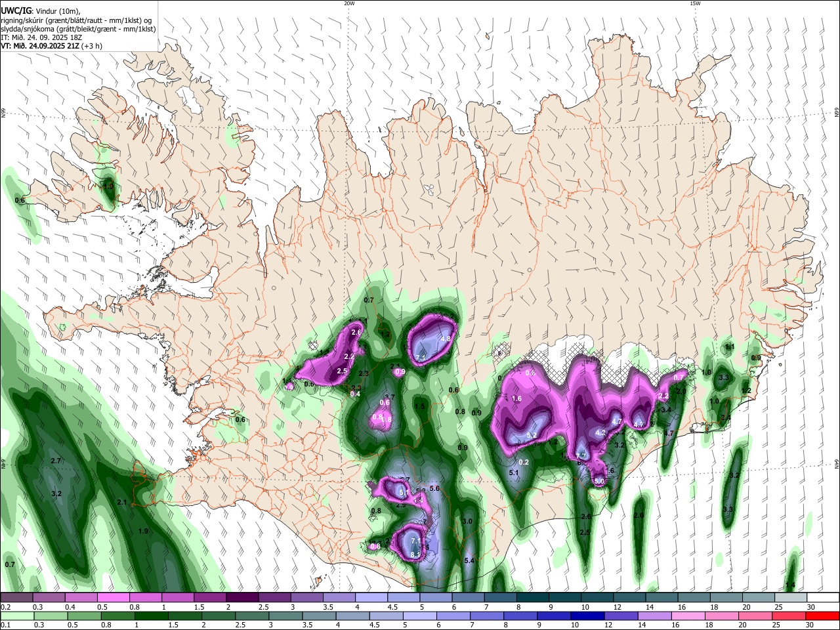Pick the 7–8 blue lower-row swatch

pyautogui.click(x=488, y=616)
